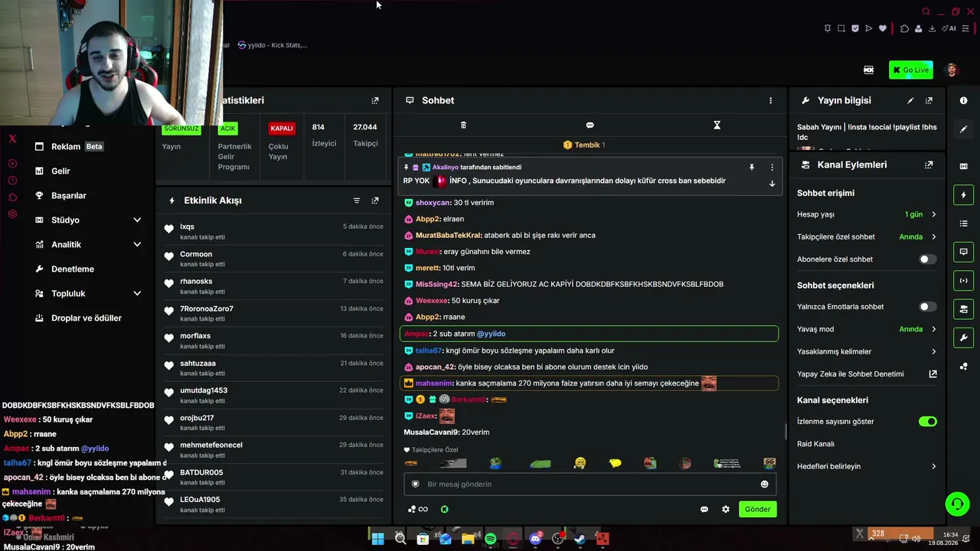Viewport: 980px width, 551px height.
Task: Open the Windows Start menu
Action: (377, 539)
